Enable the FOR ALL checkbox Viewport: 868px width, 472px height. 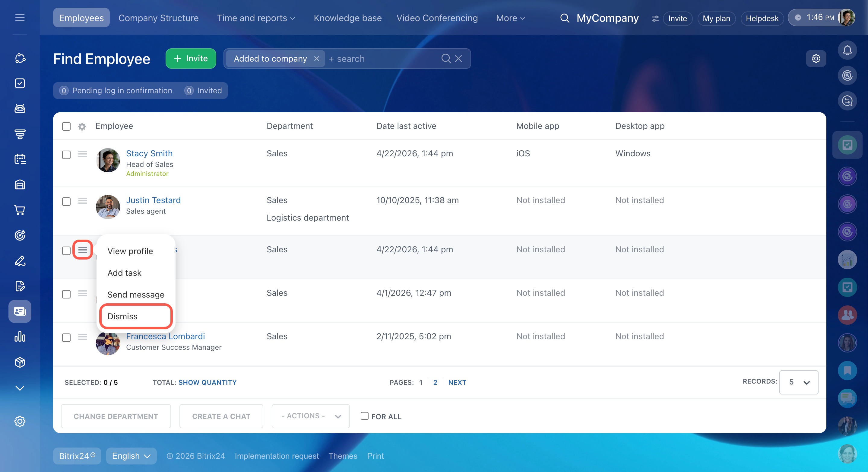(364, 416)
